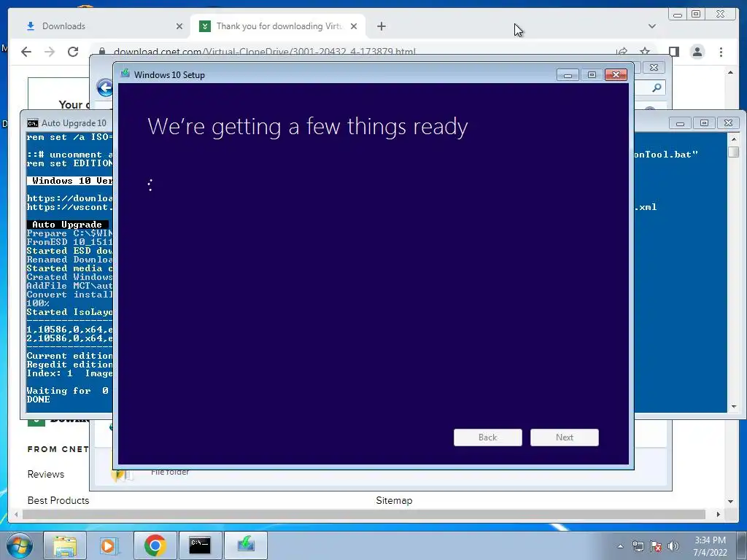Switch to the command prompt taskbar item
The width and height of the screenshot is (747, 560).
click(200, 545)
